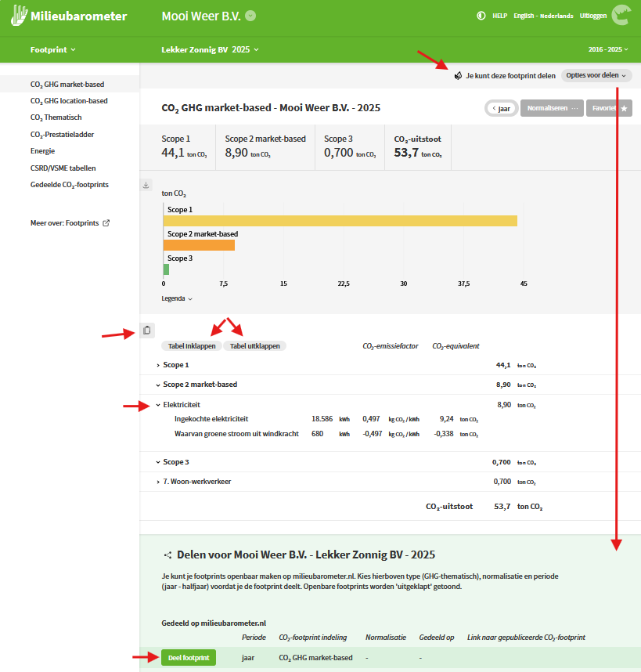The height and width of the screenshot is (672, 641).
Task: Open the Footprint dropdown menu
Action: (52, 49)
